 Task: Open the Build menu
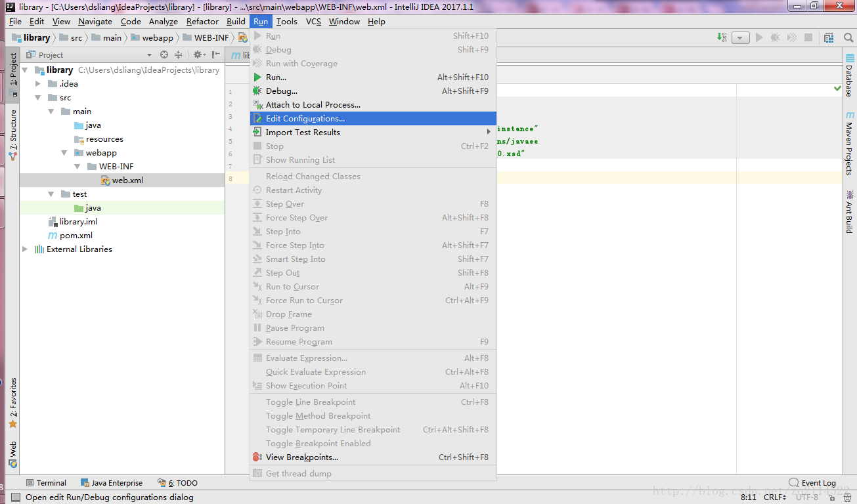coord(236,21)
